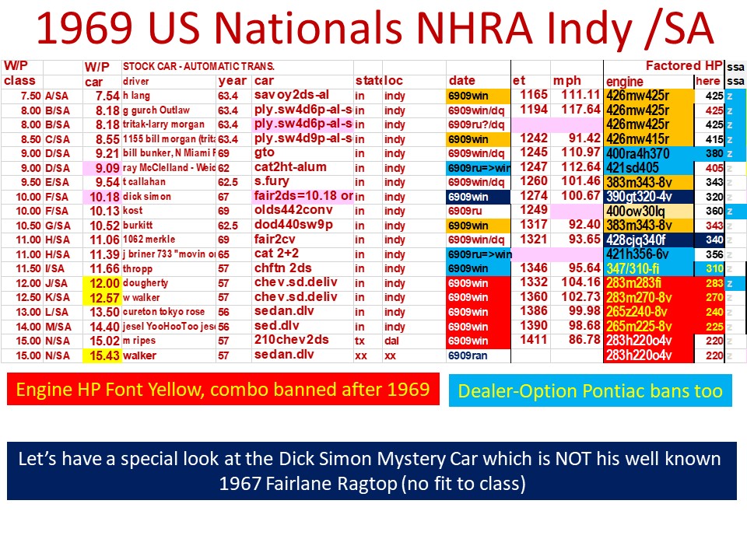Click the 'Factored HP' column header
Image resolution: width=747 pixels, height=560 pixels.
coord(684,65)
